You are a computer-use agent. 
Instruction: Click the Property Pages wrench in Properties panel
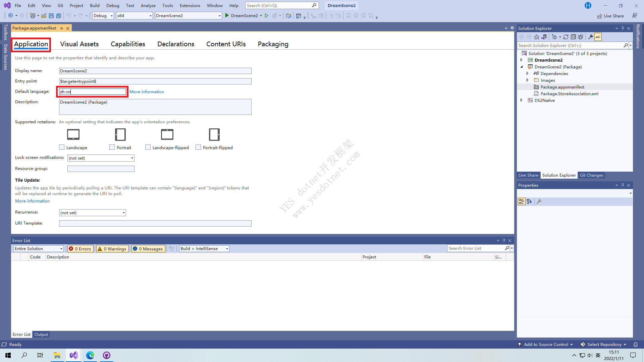(539, 201)
